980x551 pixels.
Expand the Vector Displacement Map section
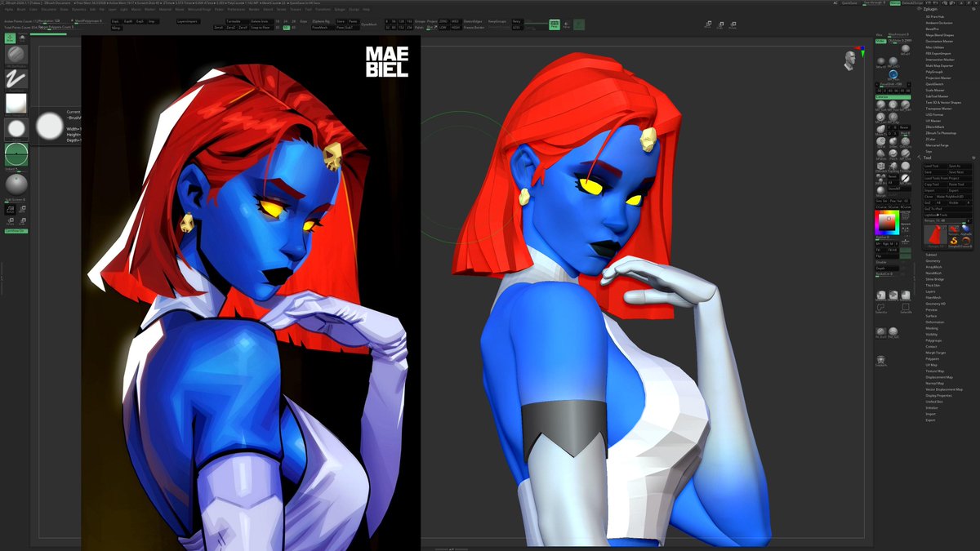(943, 389)
